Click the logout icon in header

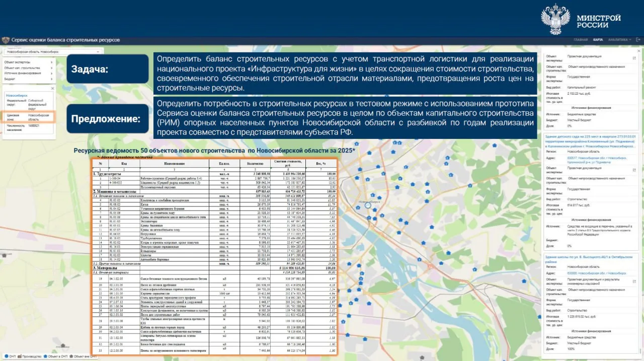coord(637,40)
